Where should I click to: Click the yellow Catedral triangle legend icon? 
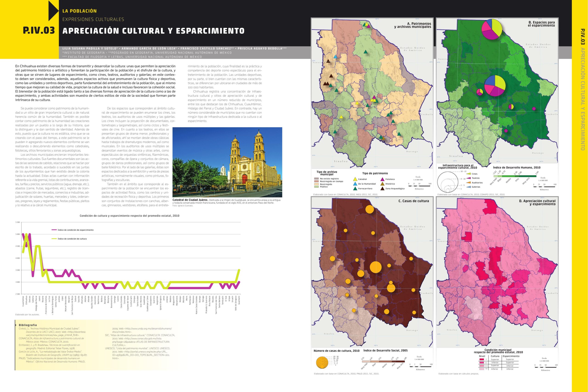tap(355, 179)
